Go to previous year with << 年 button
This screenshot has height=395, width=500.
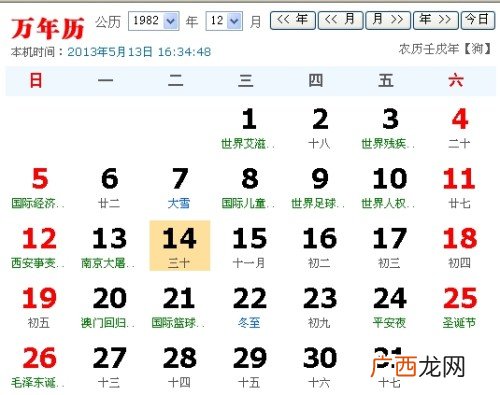293,20
